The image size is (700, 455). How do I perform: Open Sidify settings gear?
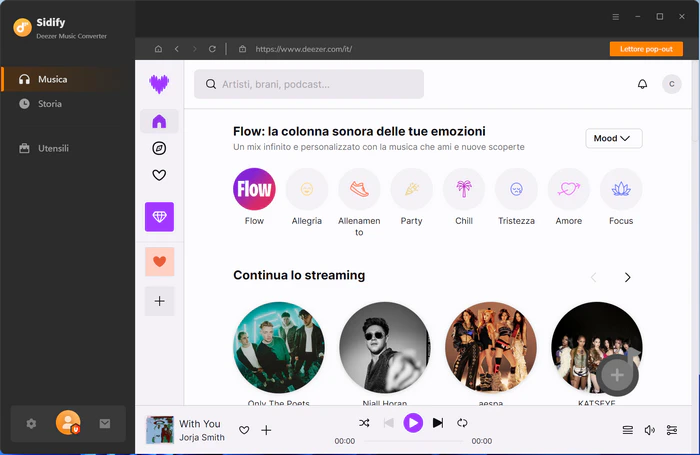pyautogui.click(x=31, y=423)
